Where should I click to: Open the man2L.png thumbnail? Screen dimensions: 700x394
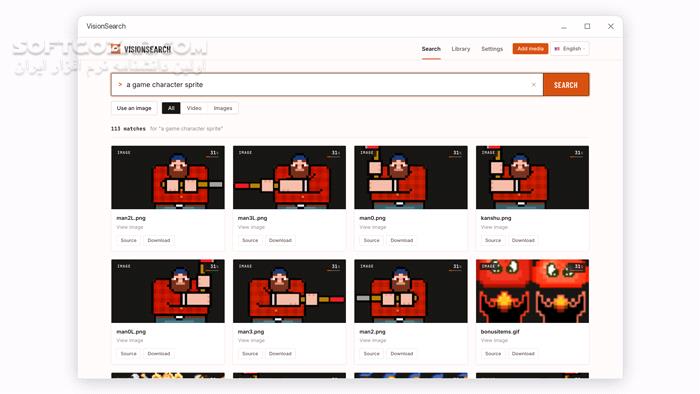[168, 177]
